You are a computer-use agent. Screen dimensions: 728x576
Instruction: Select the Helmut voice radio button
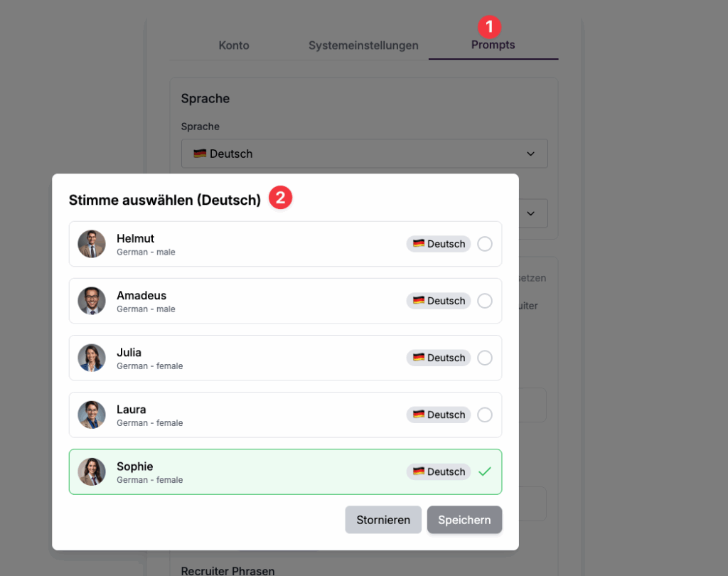pyautogui.click(x=485, y=244)
